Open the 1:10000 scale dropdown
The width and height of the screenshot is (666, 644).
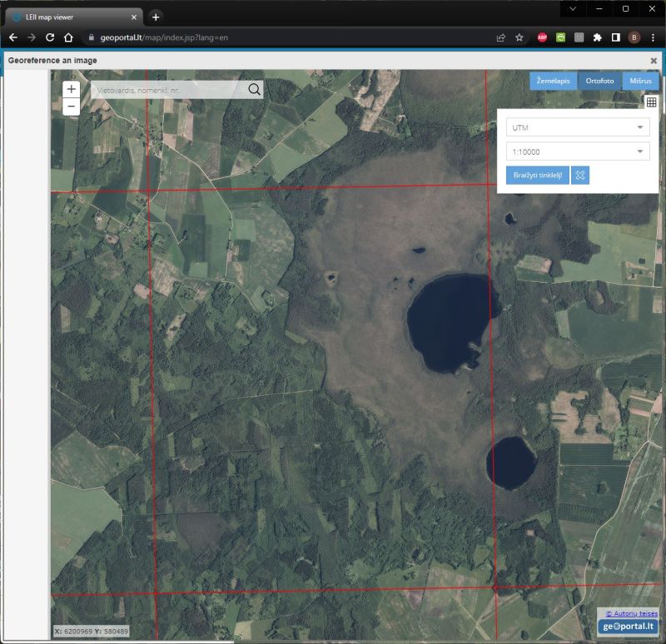[x=579, y=151]
